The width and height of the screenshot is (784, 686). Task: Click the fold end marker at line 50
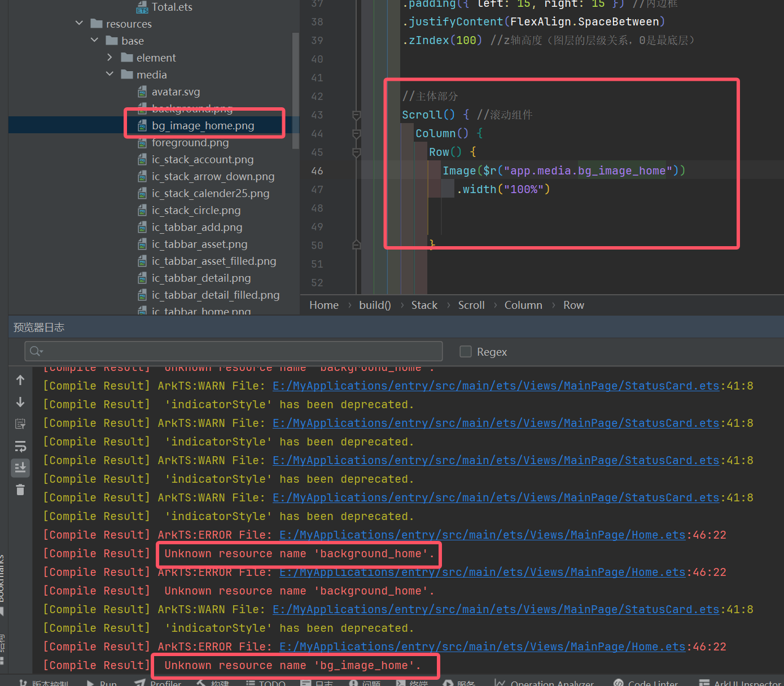(356, 244)
